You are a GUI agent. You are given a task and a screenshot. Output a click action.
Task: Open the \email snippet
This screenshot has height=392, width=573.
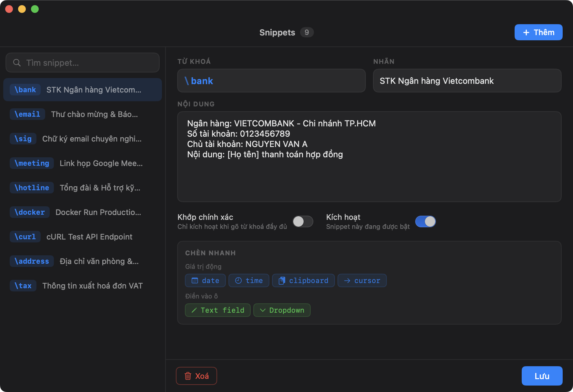pos(83,114)
